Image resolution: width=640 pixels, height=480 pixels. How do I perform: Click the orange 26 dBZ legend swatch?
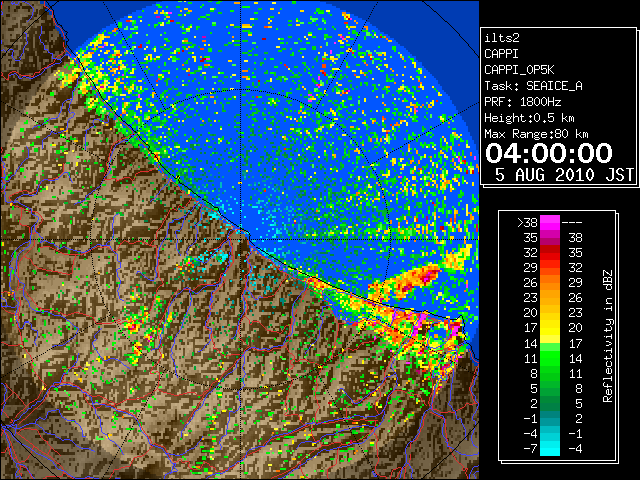coord(550,283)
